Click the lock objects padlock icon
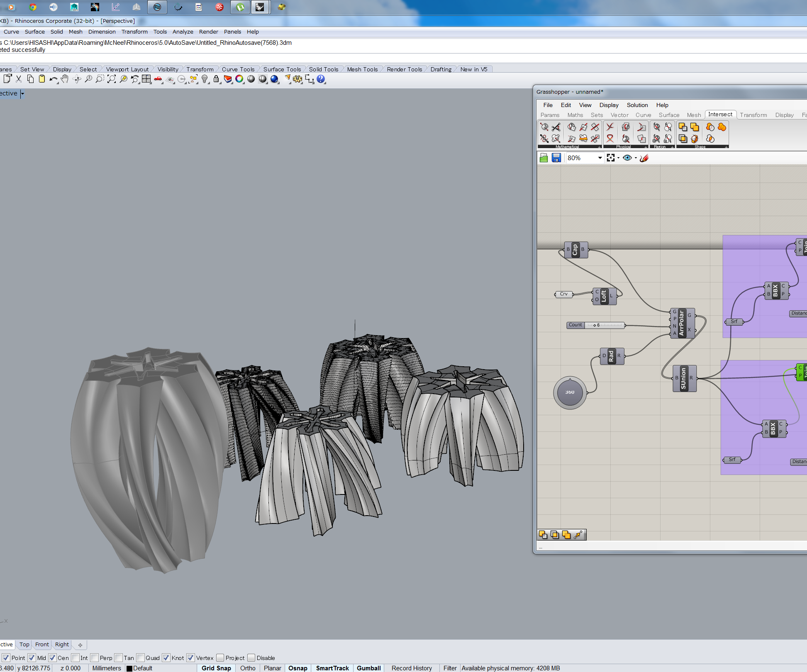807x672 pixels. (x=216, y=79)
